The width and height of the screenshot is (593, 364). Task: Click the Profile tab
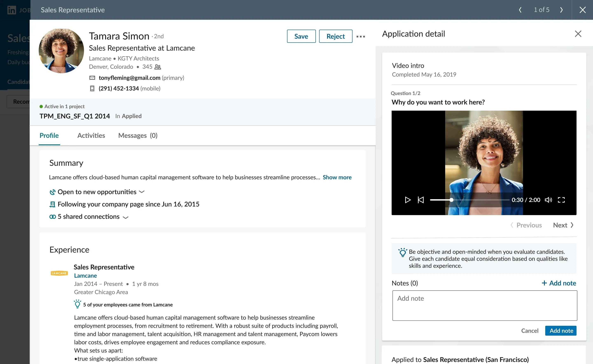click(x=49, y=136)
